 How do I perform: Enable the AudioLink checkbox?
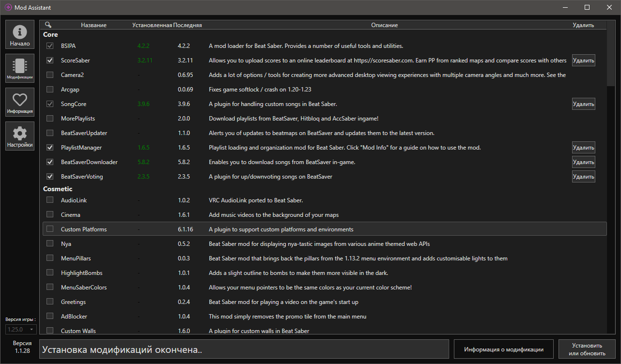[x=50, y=200]
